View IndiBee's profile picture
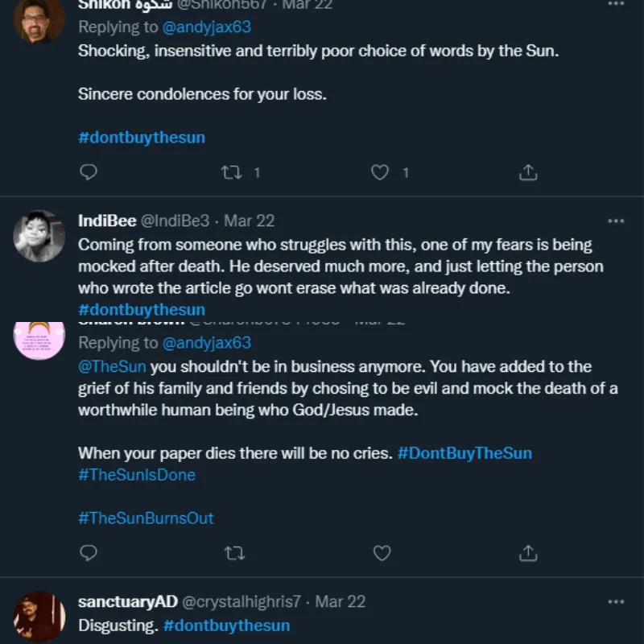 tap(39, 236)
